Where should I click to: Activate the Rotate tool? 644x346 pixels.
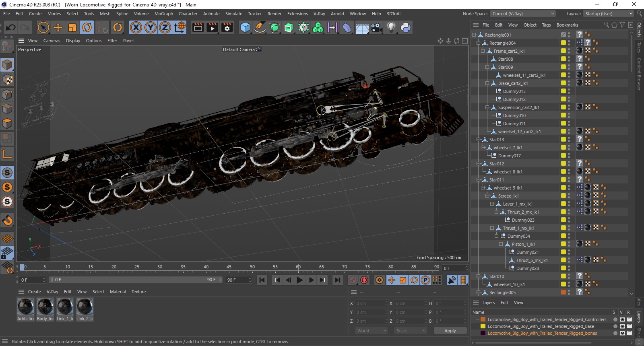point(87,27)
